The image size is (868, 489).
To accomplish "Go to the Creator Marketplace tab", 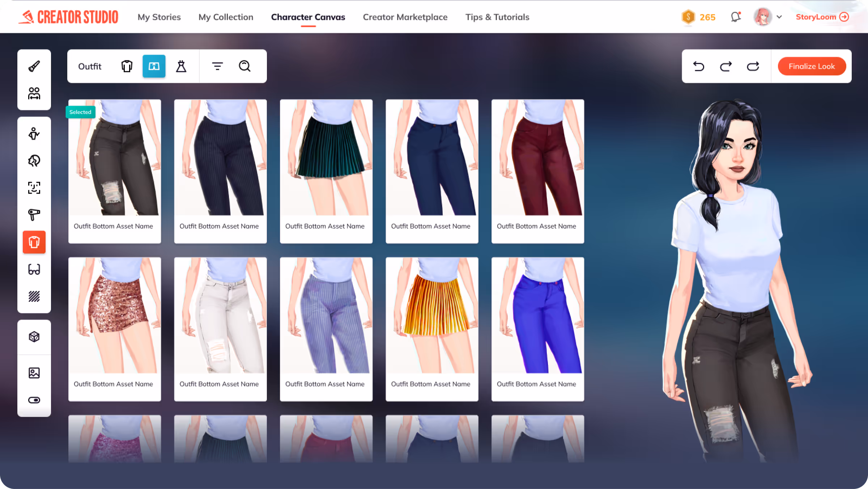I will coord(405,17).
